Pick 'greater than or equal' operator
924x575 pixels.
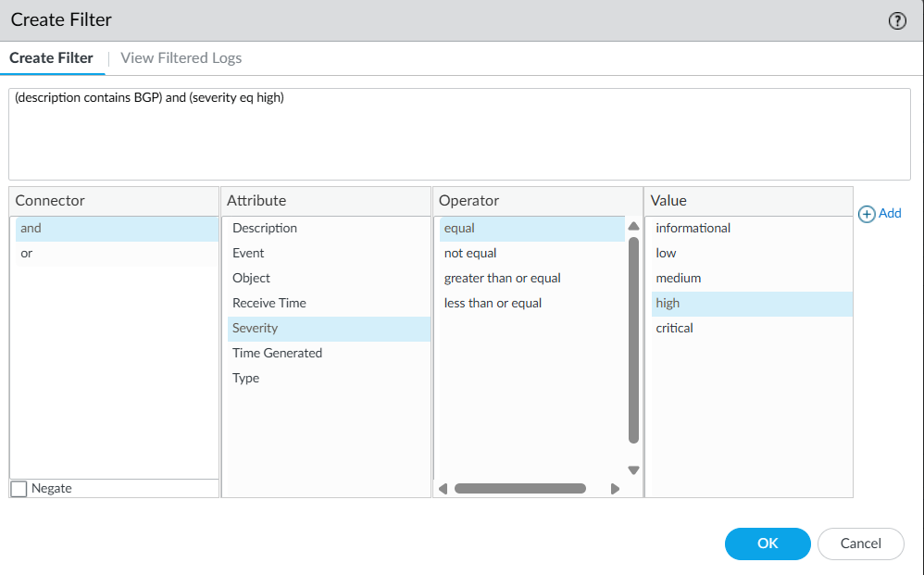coord(502,278)
